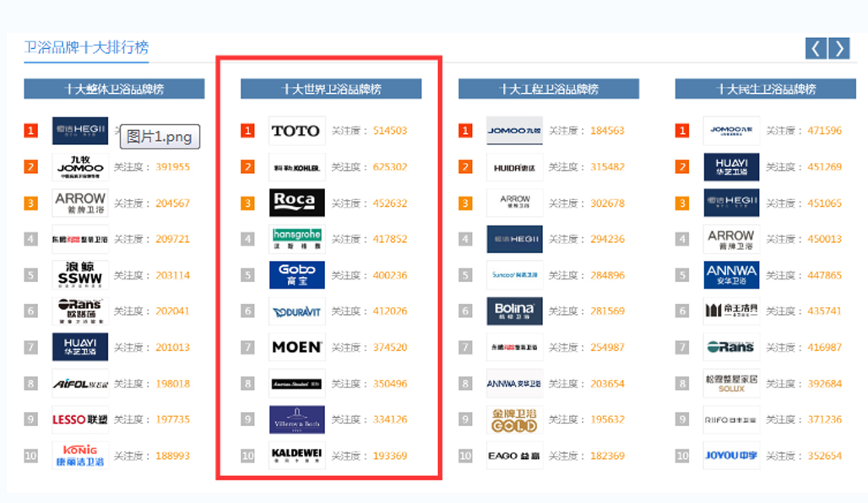Open the KALDEWEI brand logo
This screenshot has width=868, height=503.
(x=296, y=456)
